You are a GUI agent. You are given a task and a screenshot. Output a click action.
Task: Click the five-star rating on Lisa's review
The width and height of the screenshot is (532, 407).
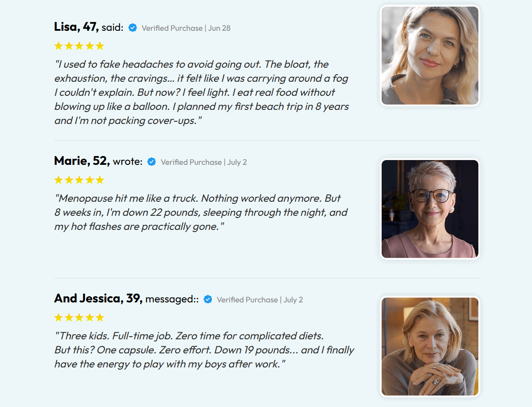coord(79,46)
